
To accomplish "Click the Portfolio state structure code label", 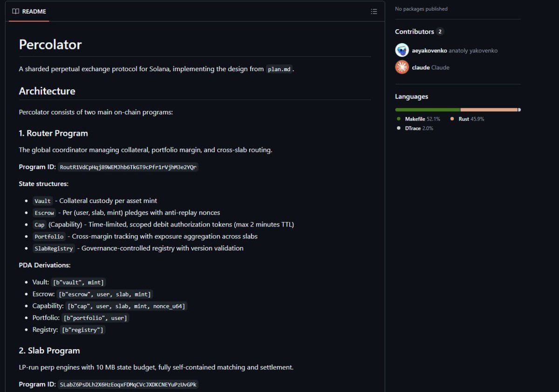I will pos(49,237).
